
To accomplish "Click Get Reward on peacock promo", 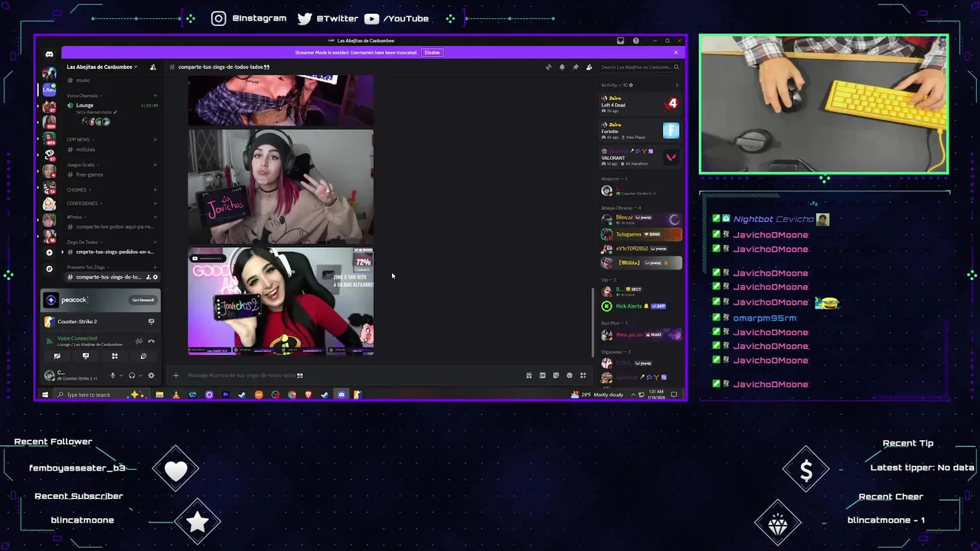I will [x=143, y=300].
